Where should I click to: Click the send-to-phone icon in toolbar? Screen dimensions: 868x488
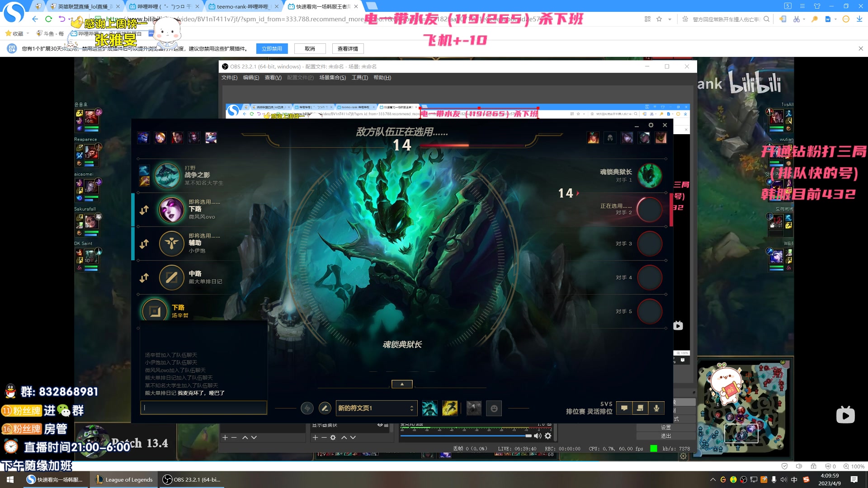click(783, 19)
